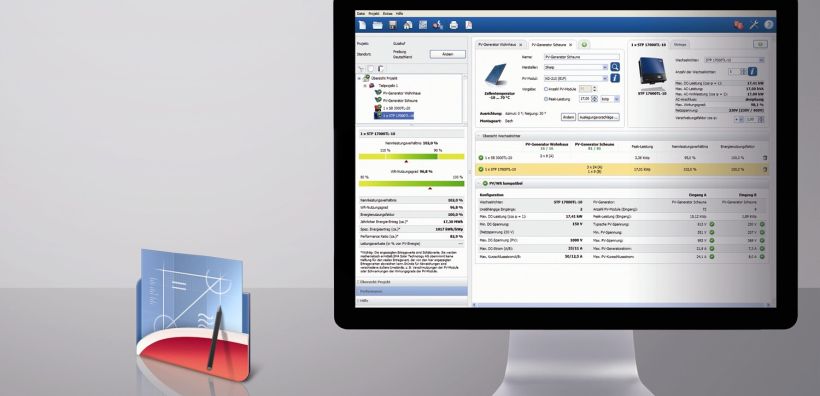Open the Wechselrichter model dropdown

click(x=761, y=60)
